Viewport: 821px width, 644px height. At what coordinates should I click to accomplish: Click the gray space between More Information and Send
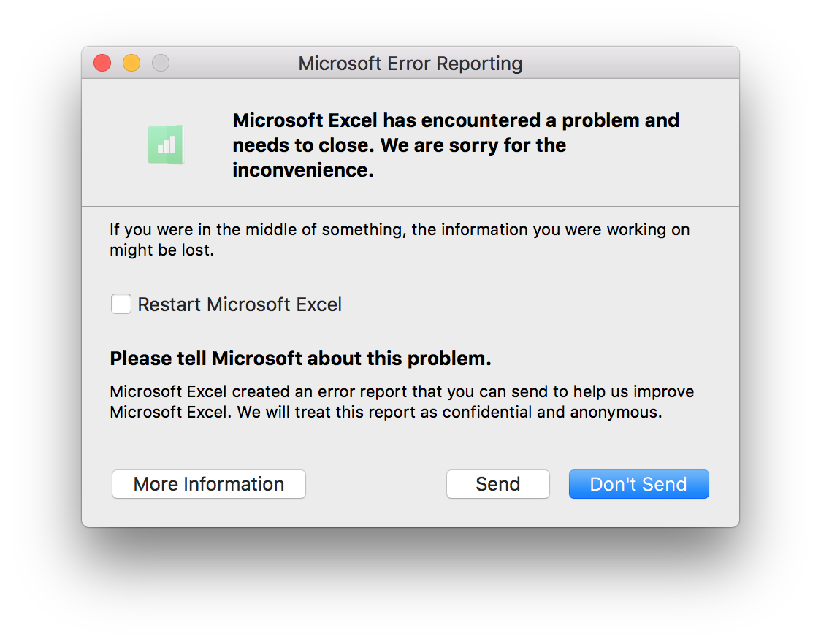tap(376, 484)
